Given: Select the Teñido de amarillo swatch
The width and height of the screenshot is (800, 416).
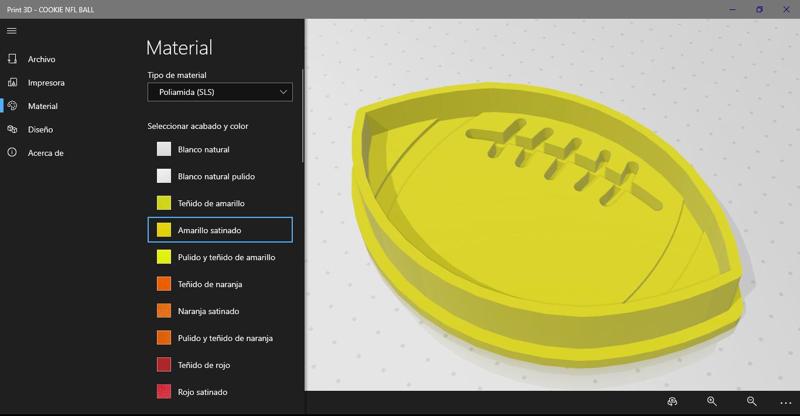Looking at the screenshot, I should pyautogui.click(x=164, y=203).
